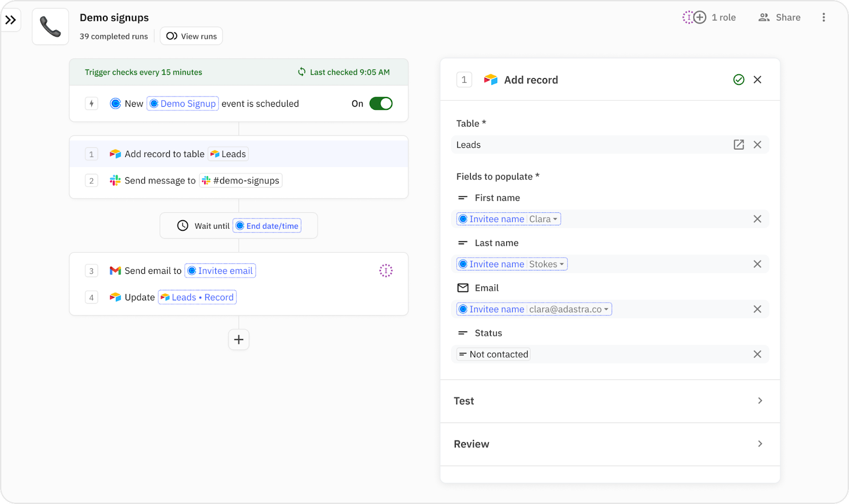Click the Wait until End date/time step
849x504 pixels.
click(239, 226)
